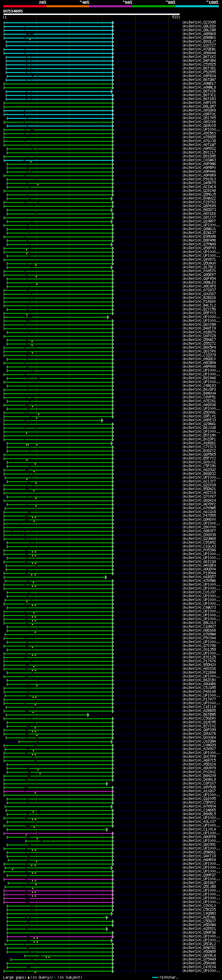Open hit UniRef100_Q307Z7
The image size is (222, 980).
(199, 45)
